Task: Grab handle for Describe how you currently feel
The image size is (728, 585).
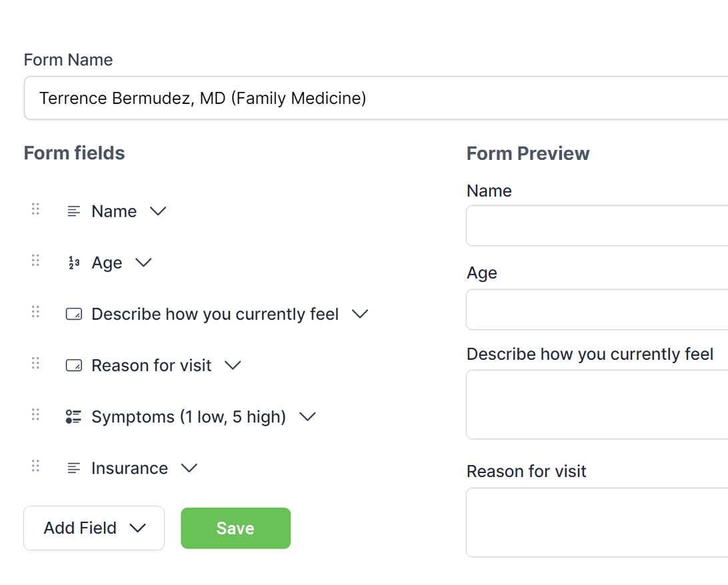Action: [35, 312]
